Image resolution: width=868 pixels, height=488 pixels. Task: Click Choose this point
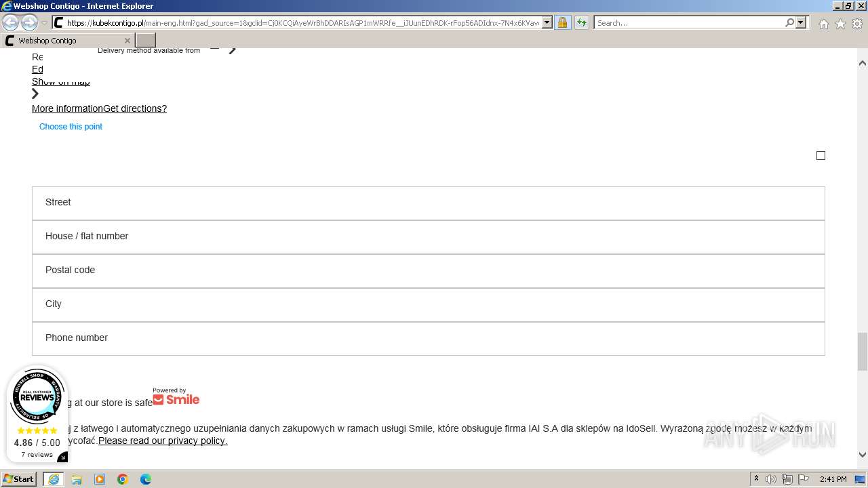[x=71, y=127]
